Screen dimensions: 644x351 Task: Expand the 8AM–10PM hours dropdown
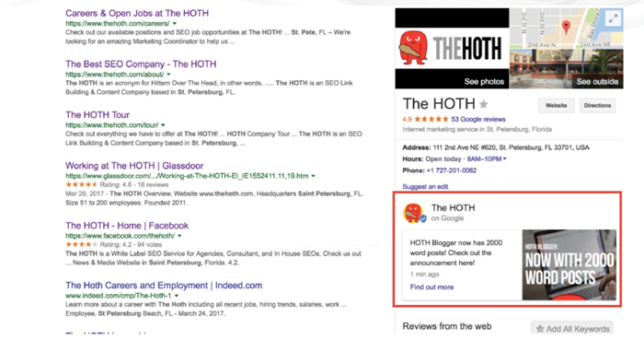[x=505, y=158]
